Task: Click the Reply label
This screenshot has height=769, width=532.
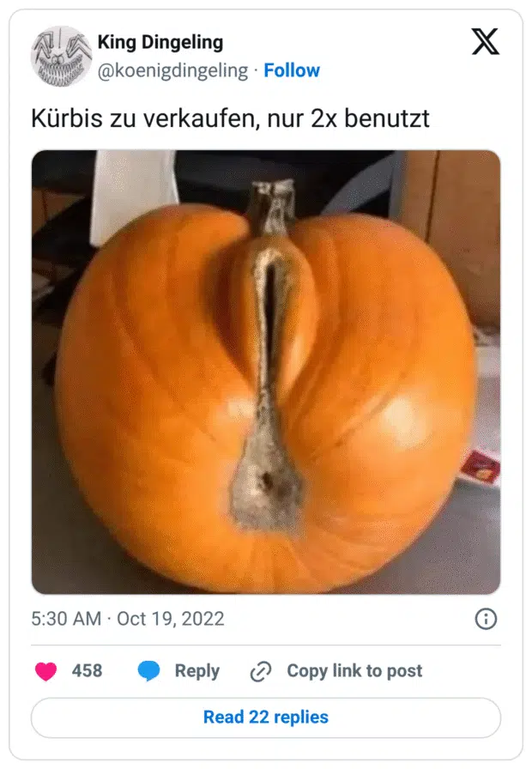Action: pyautogui.click(x=197, y=671)
